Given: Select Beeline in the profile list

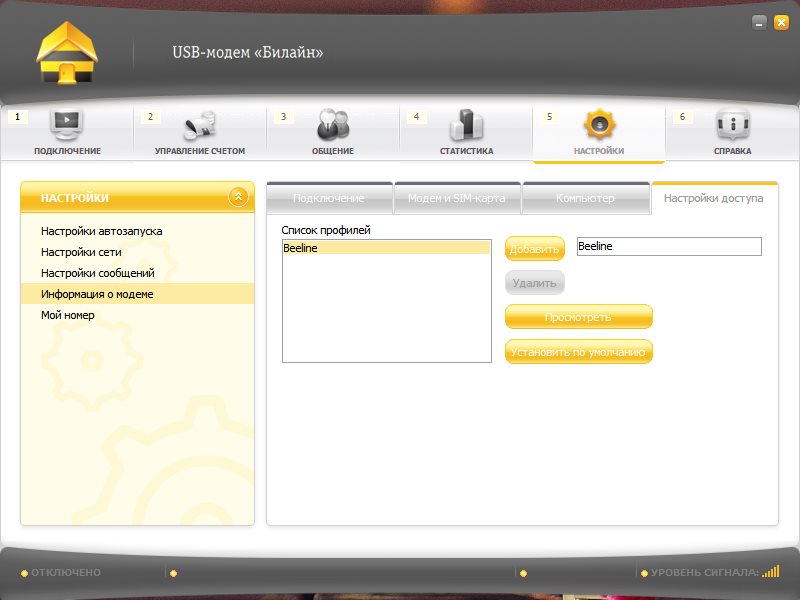Looking at the screenshot, I should (386, 248).
